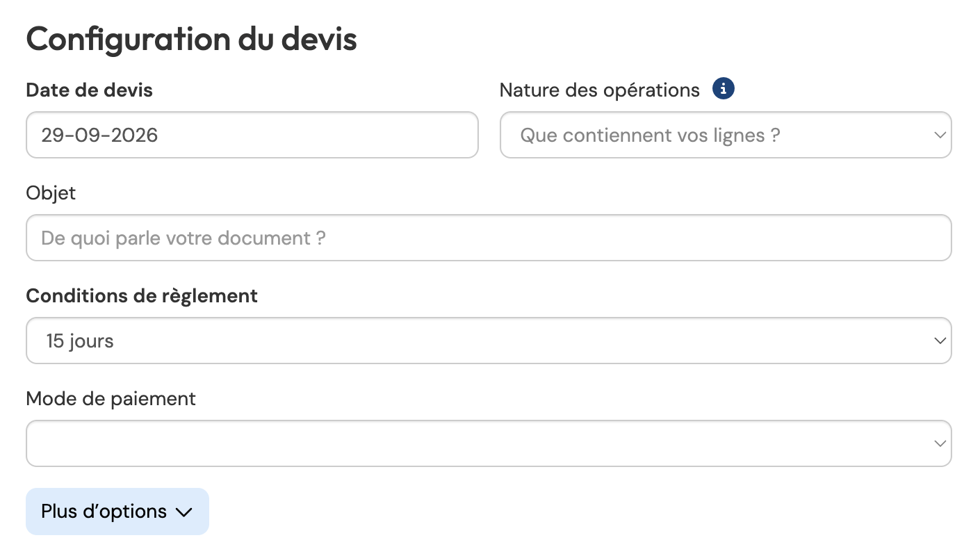This screenshot has height=556, width=980.
Task: Expand the Plus d'options section
Action: [x=117, y=512]
